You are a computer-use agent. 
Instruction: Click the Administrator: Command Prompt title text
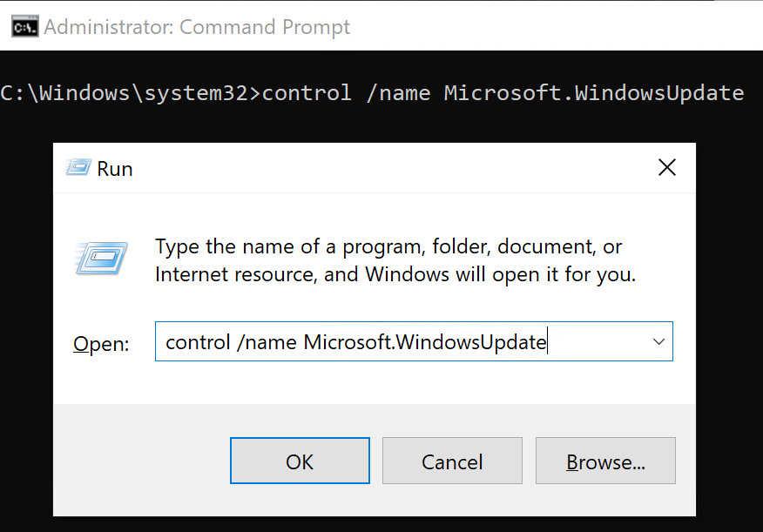[197, 27]
